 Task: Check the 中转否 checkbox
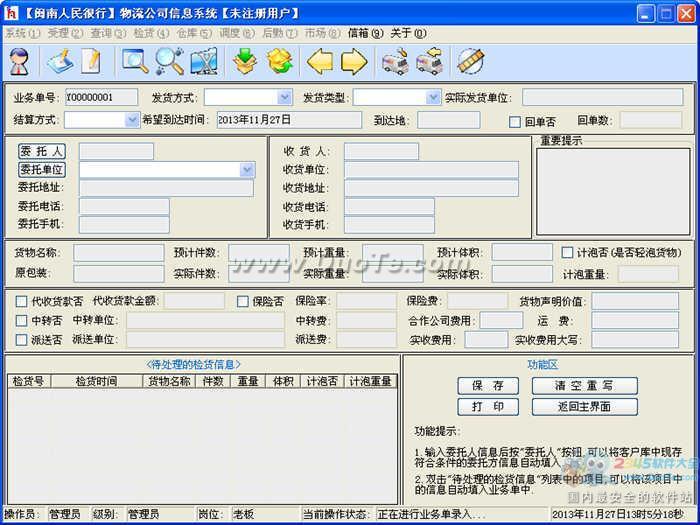[21, 321]
